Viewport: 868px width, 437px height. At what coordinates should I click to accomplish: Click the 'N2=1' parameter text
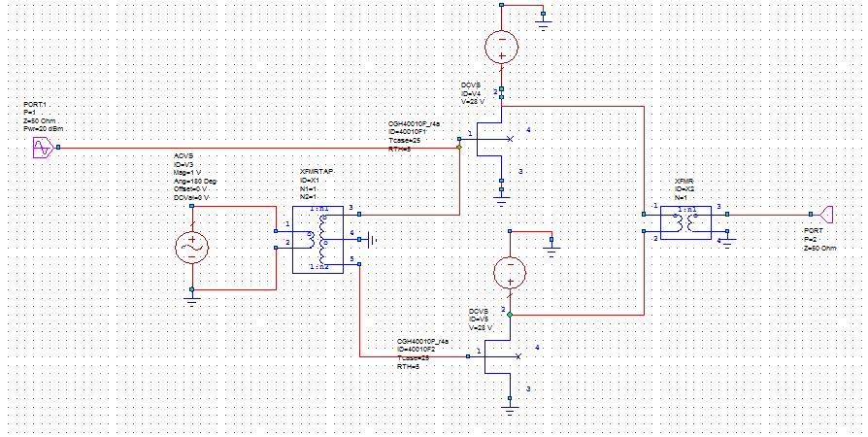[308, 196]
